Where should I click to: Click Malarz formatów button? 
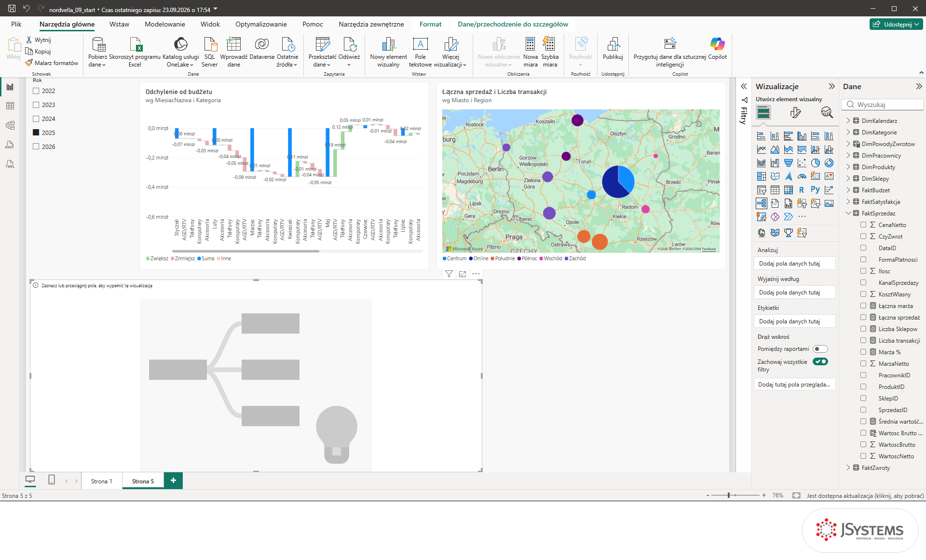pyautogui.click(x=52, y=63)
